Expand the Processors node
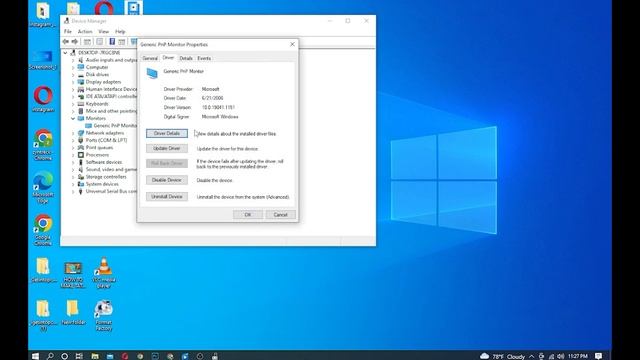 click(x=73, y=155)
